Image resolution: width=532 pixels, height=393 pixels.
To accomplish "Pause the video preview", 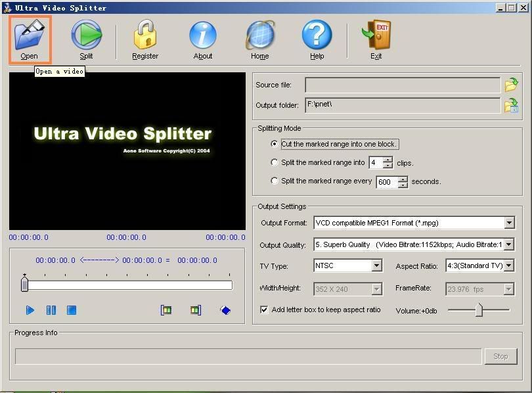I will pos(51,310).
